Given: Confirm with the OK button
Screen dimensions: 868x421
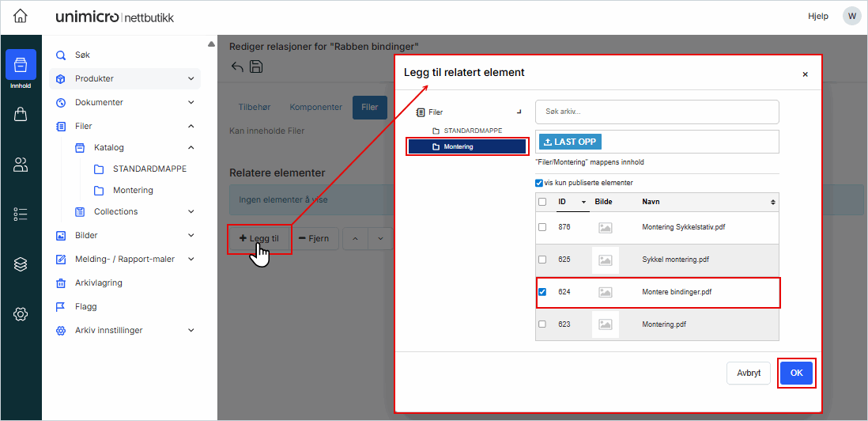Looking at the screenshot, I should click(796, 373).
